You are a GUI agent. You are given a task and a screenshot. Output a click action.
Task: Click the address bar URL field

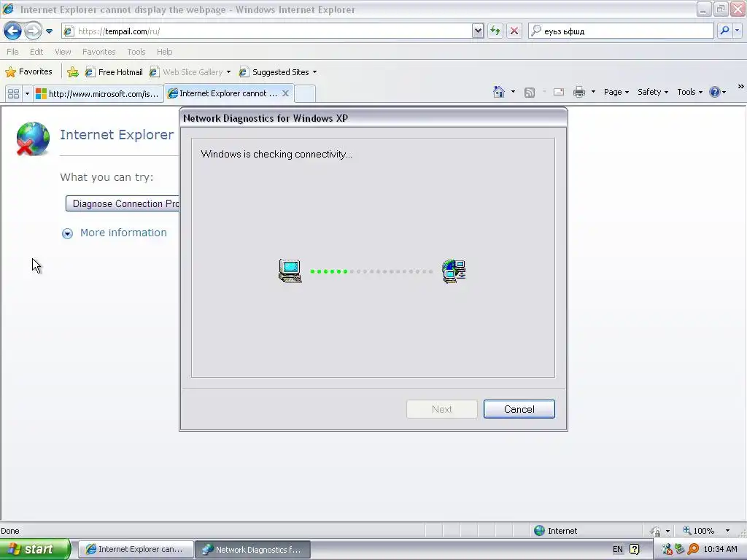point(267,31)
